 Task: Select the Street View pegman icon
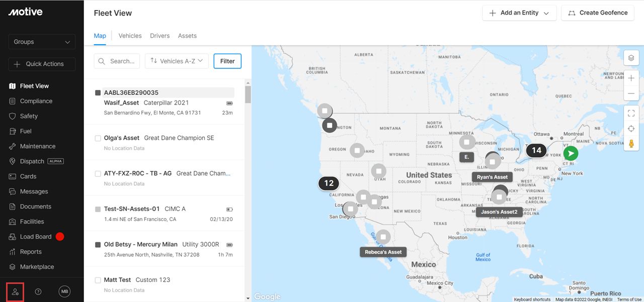631,144
